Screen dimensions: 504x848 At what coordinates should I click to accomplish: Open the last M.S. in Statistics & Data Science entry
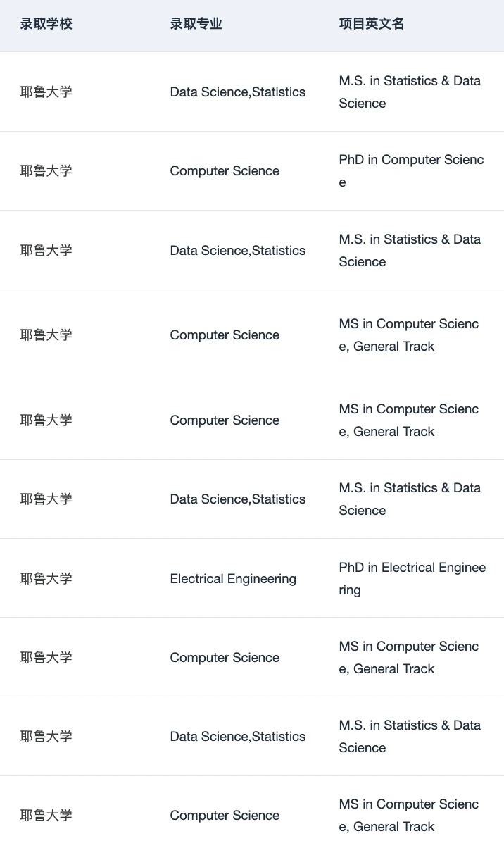tap(410, 737)
